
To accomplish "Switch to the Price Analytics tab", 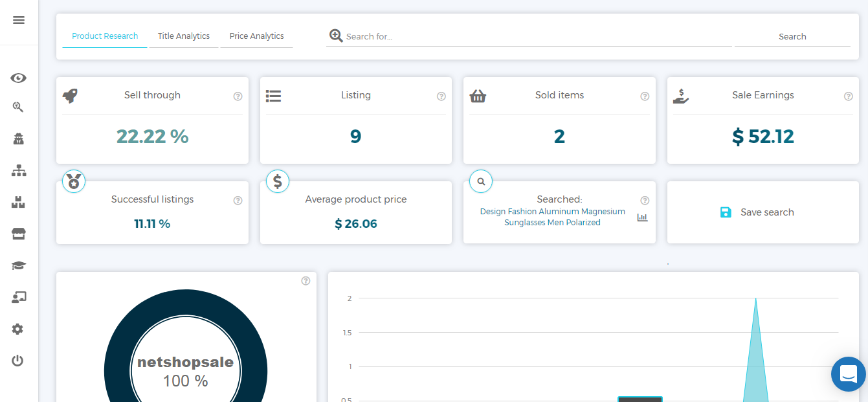I will [256, 36].
